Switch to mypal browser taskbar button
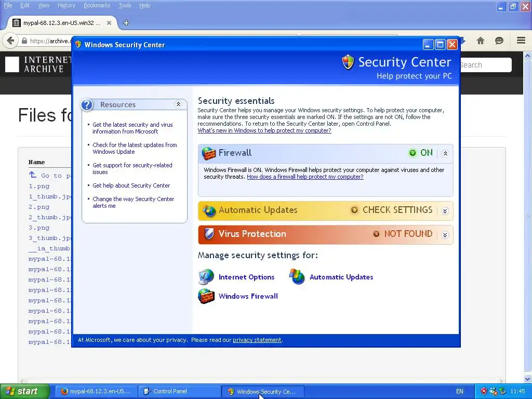This screenshot has width=532, height=399. [96, 392]
